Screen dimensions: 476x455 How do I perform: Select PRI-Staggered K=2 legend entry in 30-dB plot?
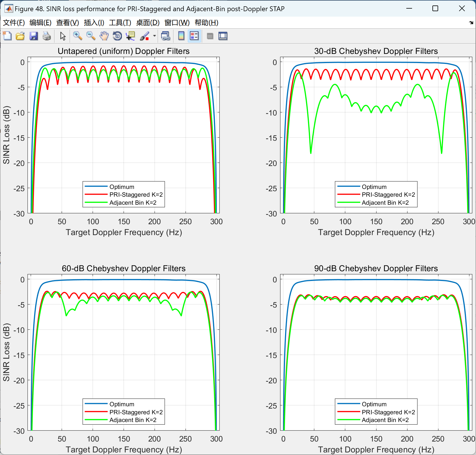point(388,195)
